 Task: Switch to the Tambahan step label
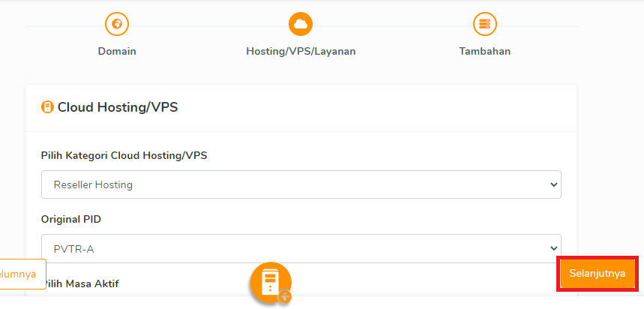[485, 52]
